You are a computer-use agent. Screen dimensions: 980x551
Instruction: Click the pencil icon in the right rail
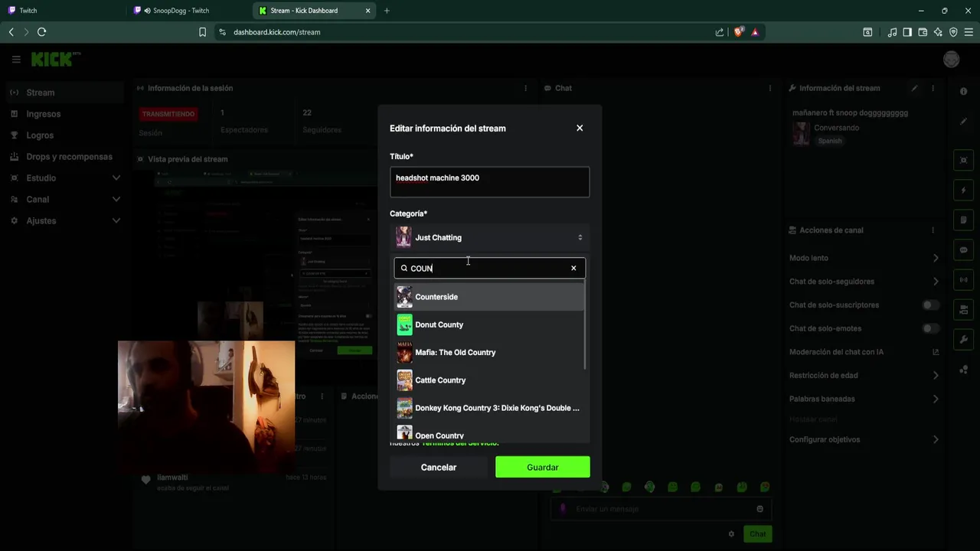pos(963,121)
